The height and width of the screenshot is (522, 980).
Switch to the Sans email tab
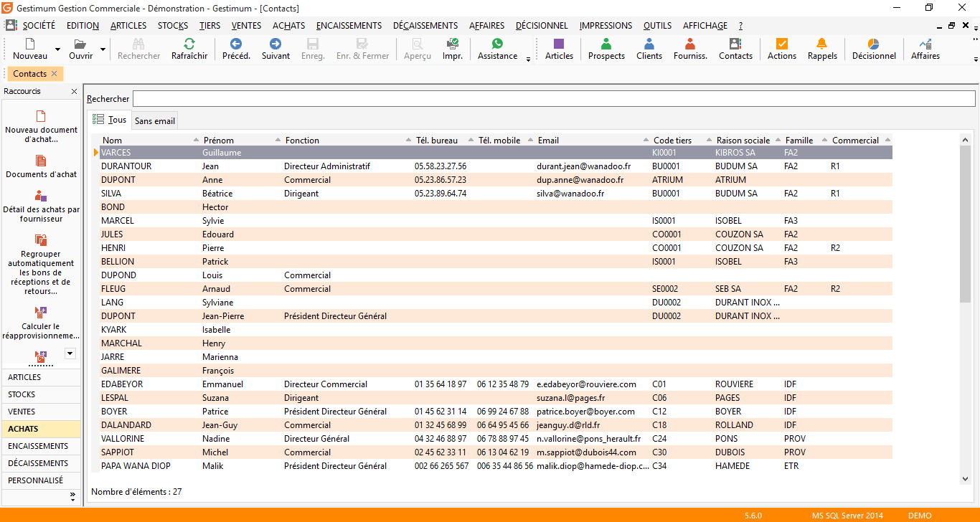tap(155, 121)
